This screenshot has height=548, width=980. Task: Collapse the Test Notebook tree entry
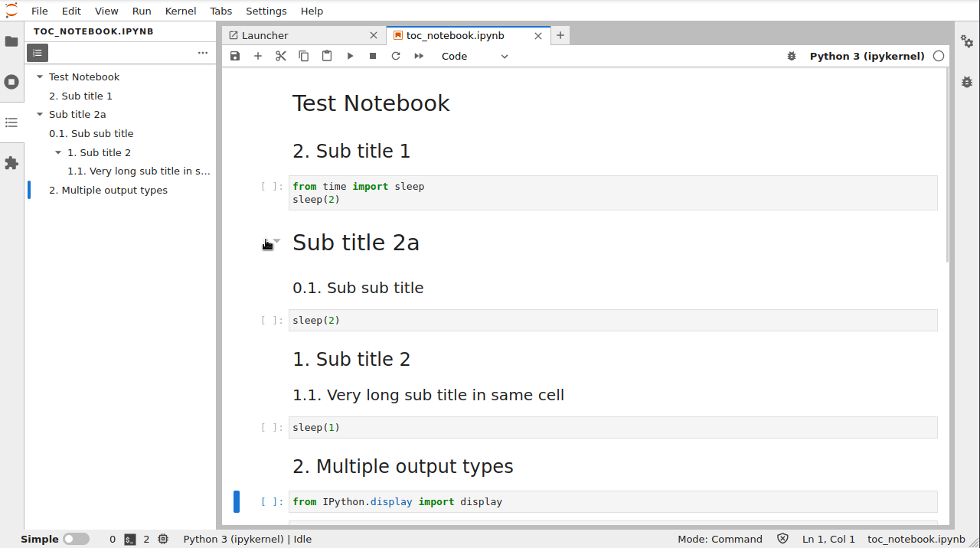pos(40,77)
